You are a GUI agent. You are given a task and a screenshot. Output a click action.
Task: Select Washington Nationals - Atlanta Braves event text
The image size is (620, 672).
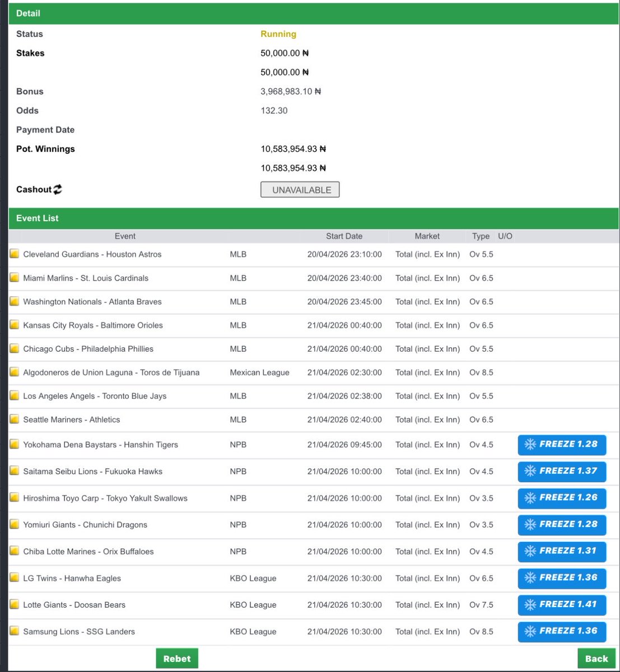click(x=92, y=301)
